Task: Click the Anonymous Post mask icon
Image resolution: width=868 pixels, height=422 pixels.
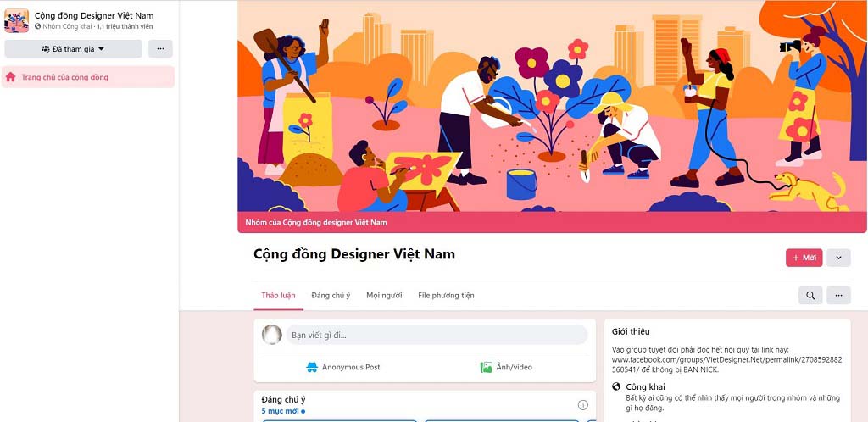Action: click(312, 367)
